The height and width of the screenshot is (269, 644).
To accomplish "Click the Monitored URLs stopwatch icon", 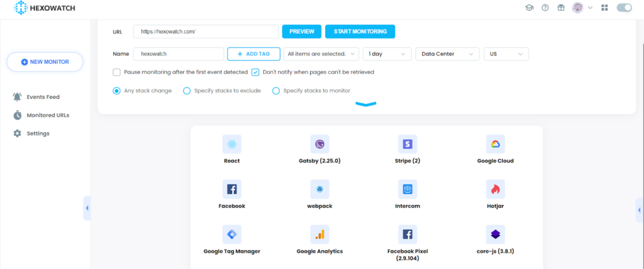I will pyautogui.click(x=17, y=115).
